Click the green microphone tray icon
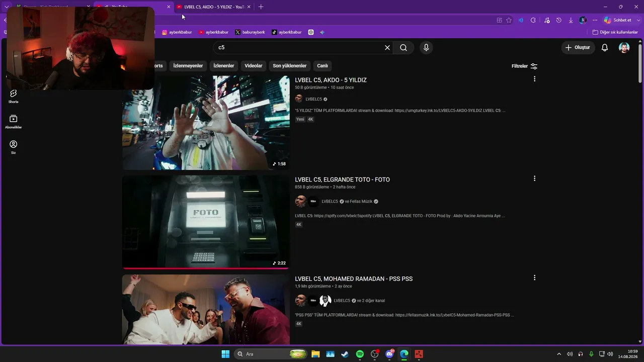 point(591,354)
